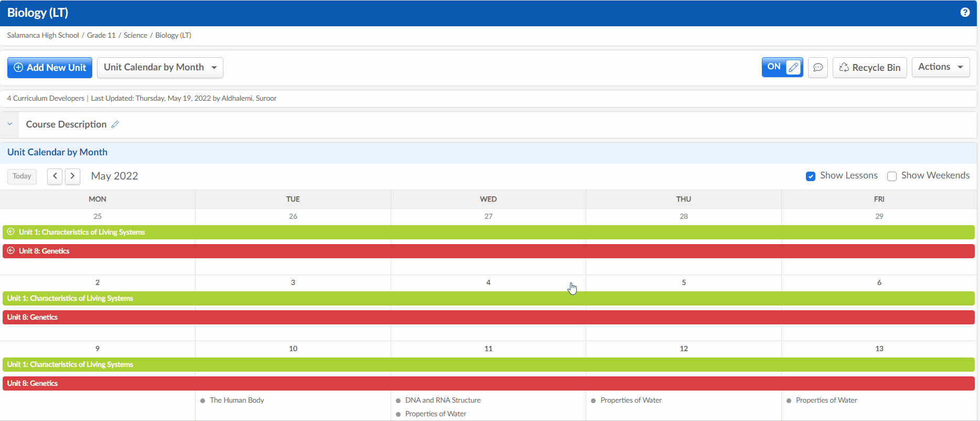Uncheck the Show Lessons checkbox
Screen dimensions: 980x421
point(811,176)
